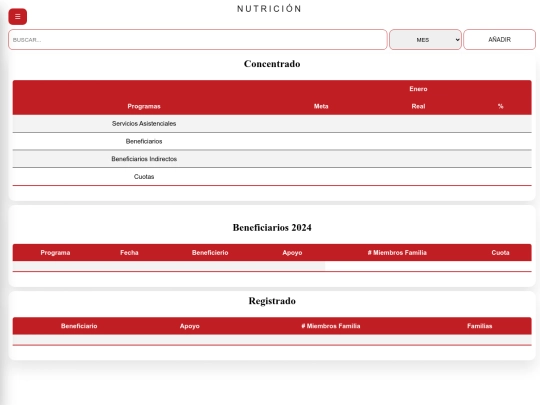Select the Servicios Asistenciales row

[272, 124]
